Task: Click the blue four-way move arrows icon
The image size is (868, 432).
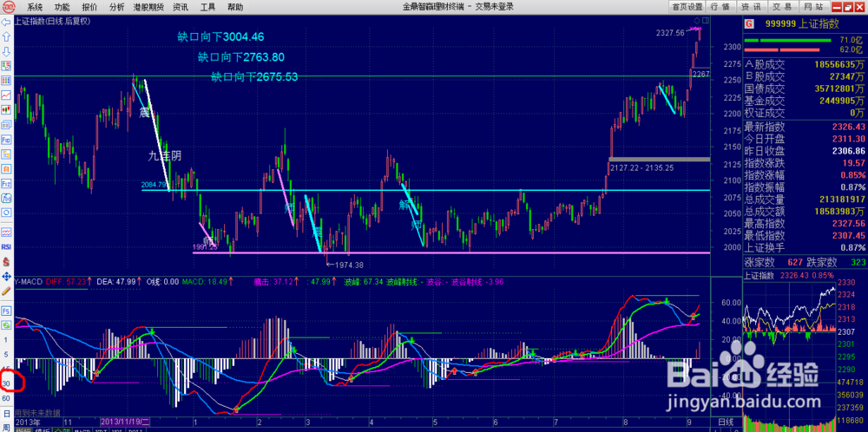Action: (x=6, y=276)
